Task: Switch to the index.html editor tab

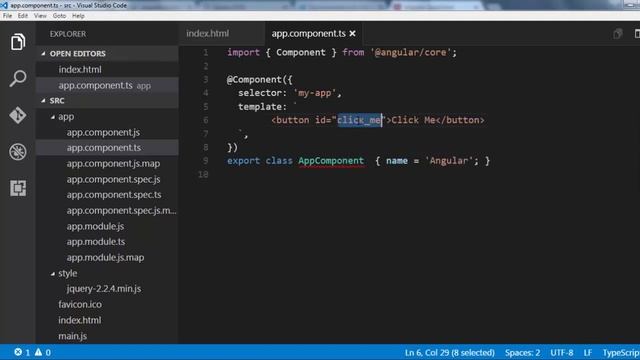Action: click(208, 33)
